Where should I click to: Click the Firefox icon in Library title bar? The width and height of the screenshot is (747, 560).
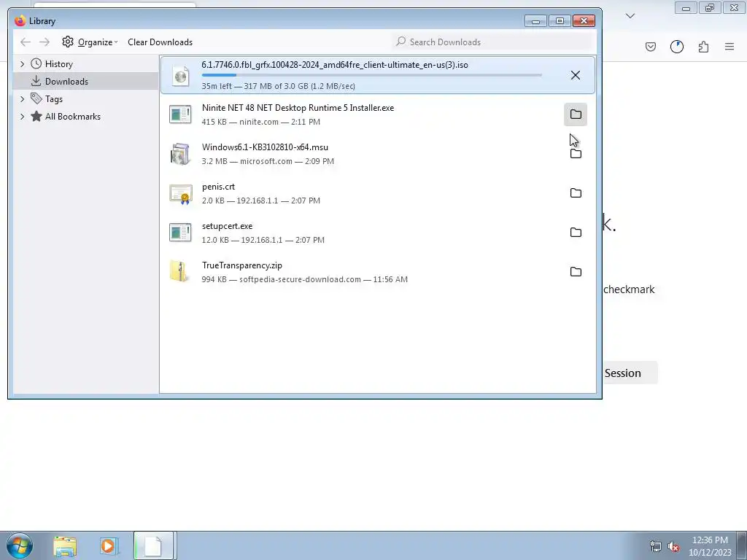tap(20, 21)
